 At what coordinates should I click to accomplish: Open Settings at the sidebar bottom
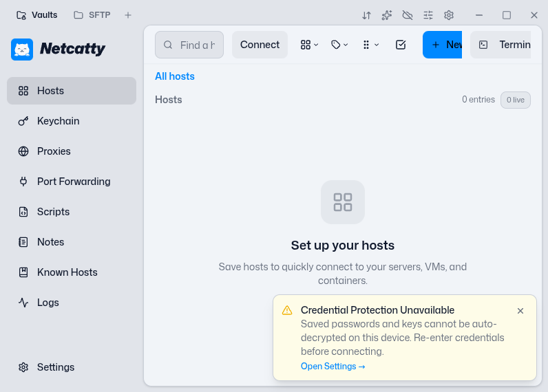coord(72,367)
